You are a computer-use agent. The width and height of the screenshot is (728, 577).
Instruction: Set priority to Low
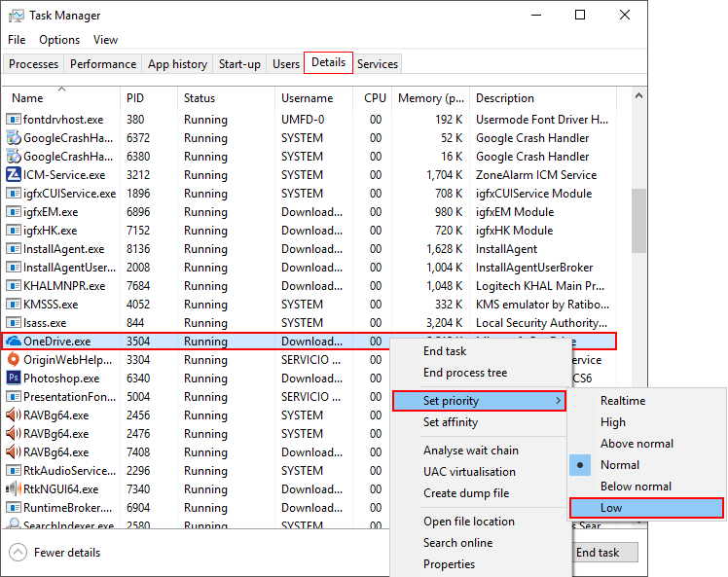[x=646, y=507]
